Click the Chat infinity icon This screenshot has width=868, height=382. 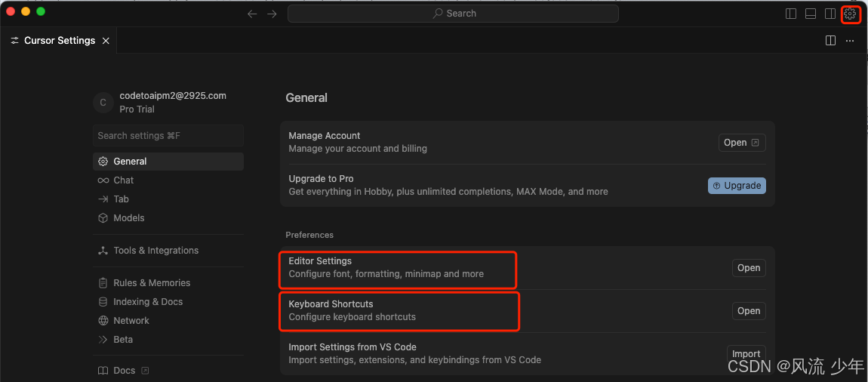pos(103,180)
